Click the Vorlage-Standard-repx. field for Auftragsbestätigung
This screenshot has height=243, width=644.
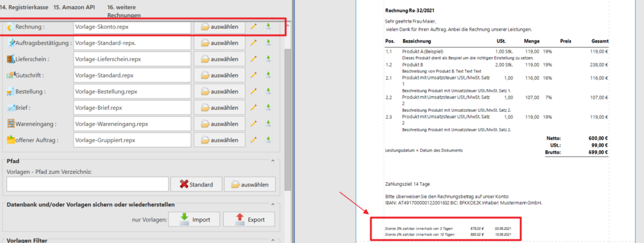point(132,43)
